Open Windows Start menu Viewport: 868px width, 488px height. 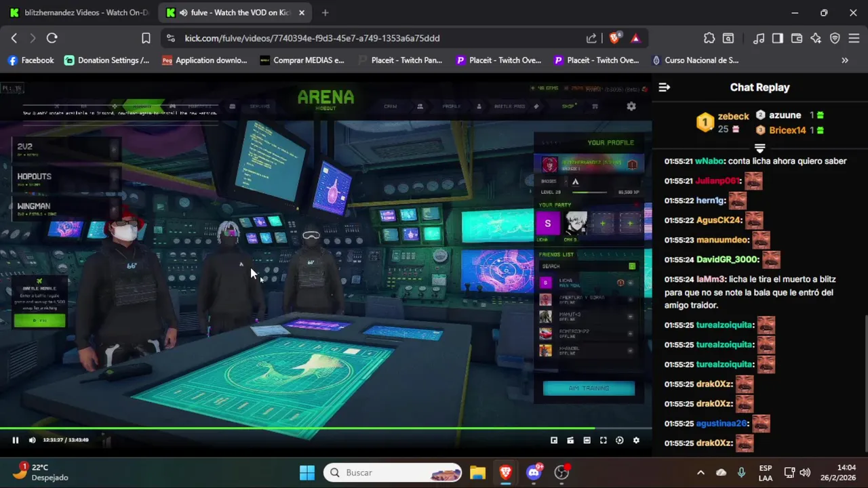click(x=307, y=472)
